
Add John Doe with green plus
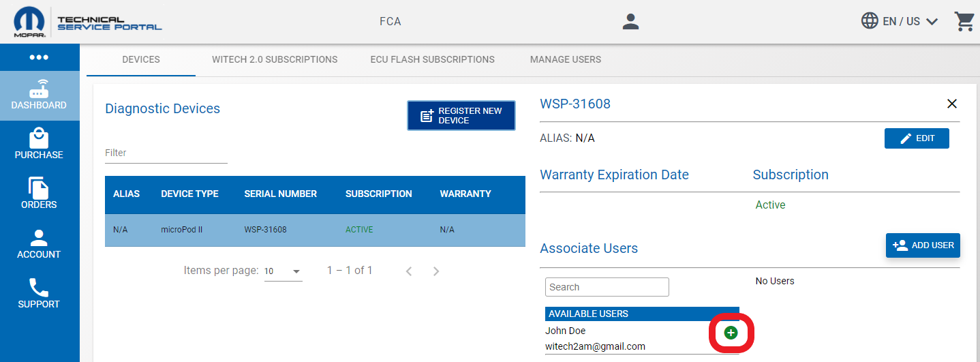731,333
